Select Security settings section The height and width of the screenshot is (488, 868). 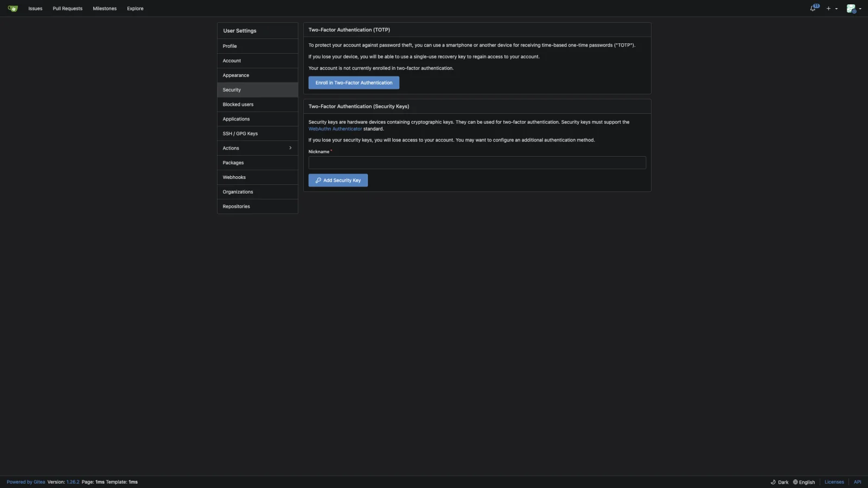(x=258, y=90)
